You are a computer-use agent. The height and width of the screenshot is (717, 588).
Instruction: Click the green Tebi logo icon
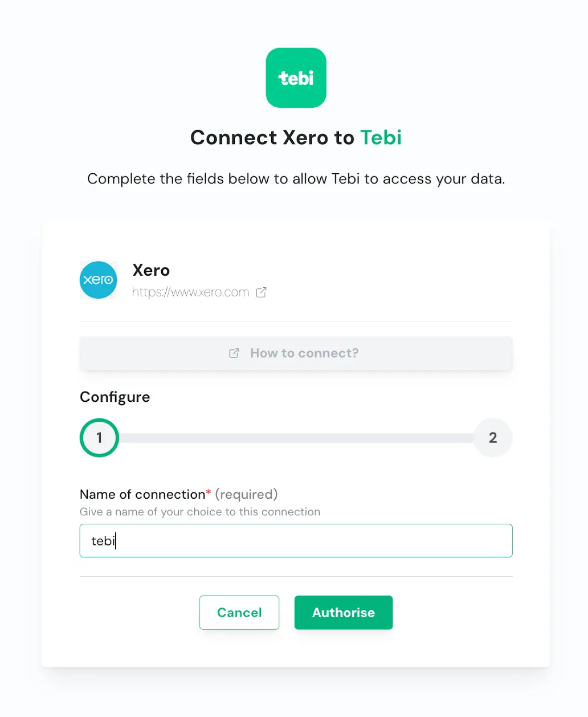(x=296, y=78)
